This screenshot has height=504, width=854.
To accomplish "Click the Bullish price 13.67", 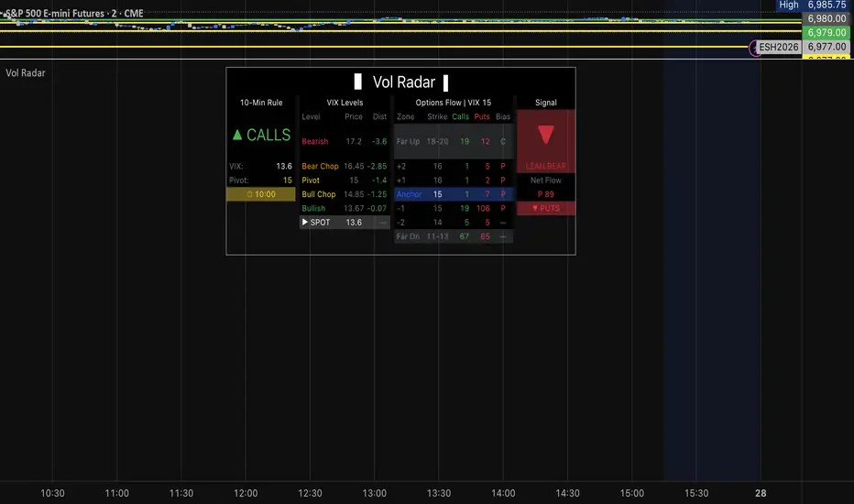I will click(354, 208).
